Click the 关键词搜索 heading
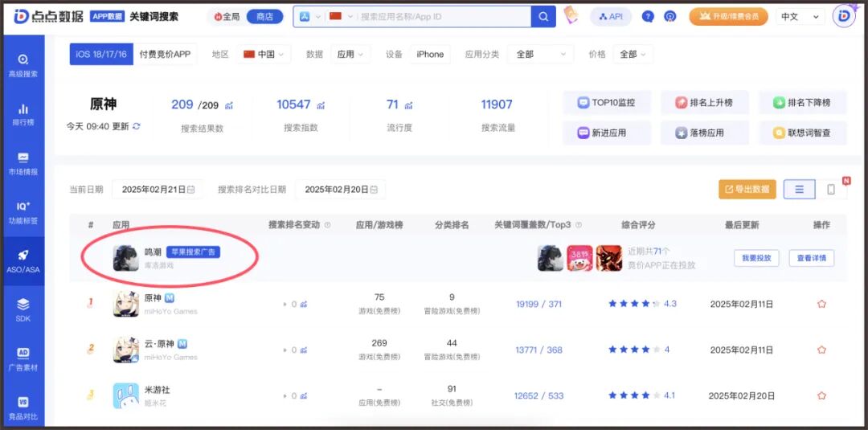 tap(154, 17)
